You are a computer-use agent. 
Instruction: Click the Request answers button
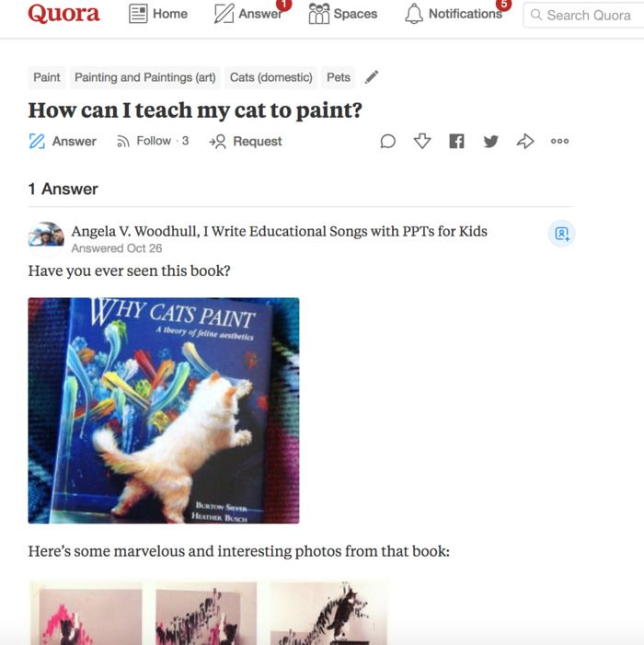coord(246,141)
